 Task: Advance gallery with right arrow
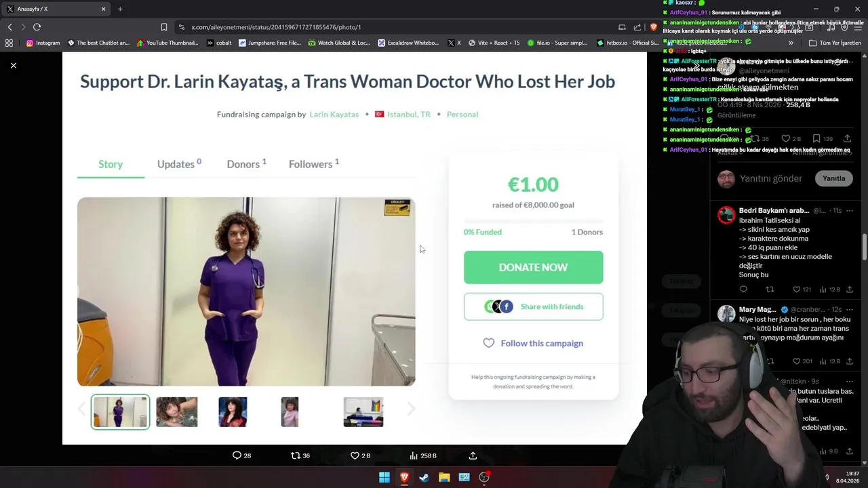tap(411, 409)
